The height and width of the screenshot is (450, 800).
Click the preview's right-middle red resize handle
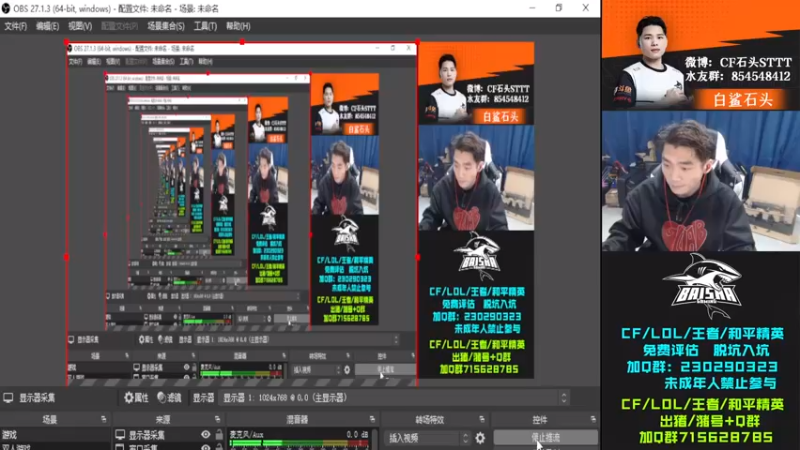pos(417,257)
